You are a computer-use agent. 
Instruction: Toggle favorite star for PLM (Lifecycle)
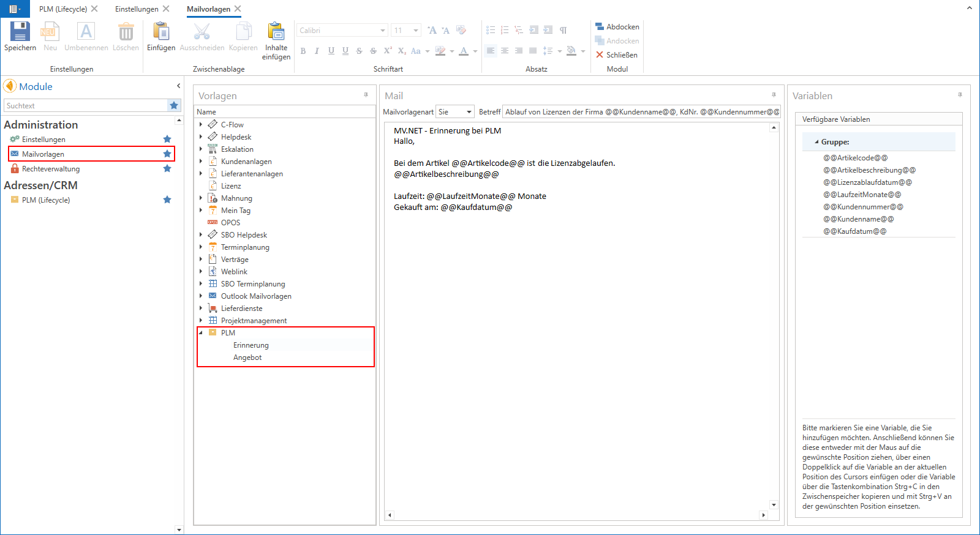(167, 200)
